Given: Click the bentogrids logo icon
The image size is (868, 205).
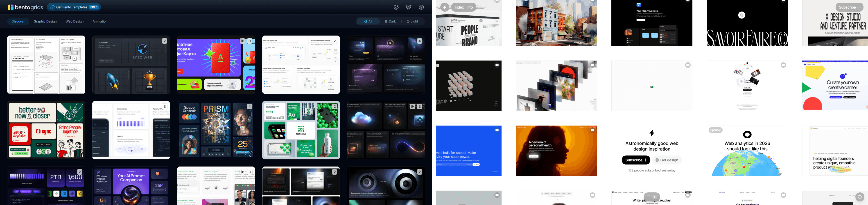Looking at the screenshot, I should (x=11, y=7).
